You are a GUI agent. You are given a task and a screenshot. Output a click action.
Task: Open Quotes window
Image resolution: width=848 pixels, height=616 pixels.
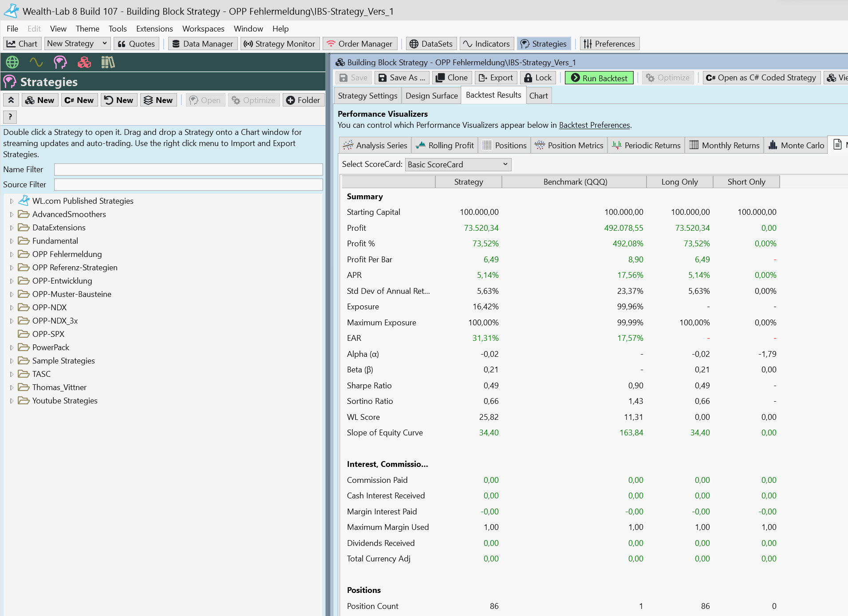pos(137,43)
